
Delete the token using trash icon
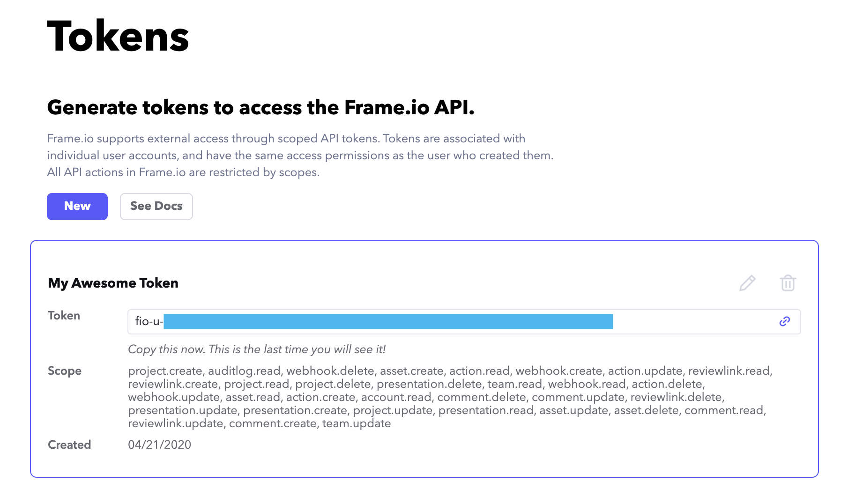(x=788, y=283)
